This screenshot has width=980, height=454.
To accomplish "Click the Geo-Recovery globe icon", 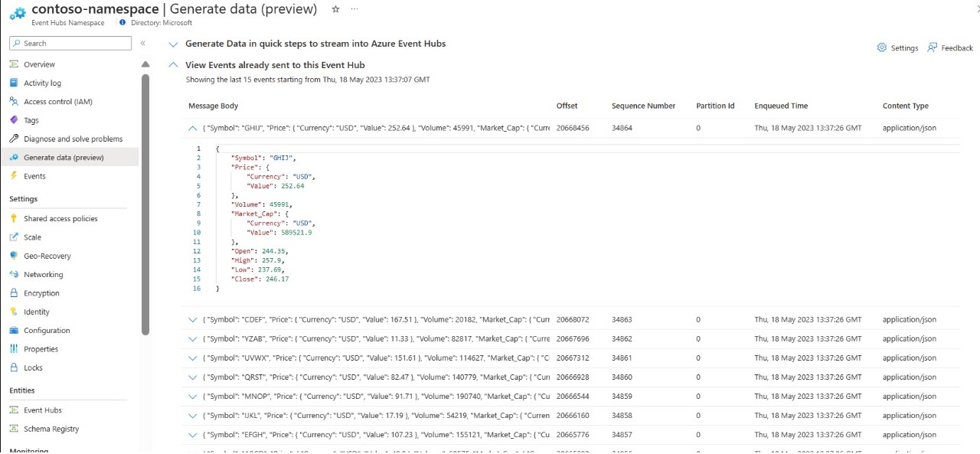I will pos(14,256).
